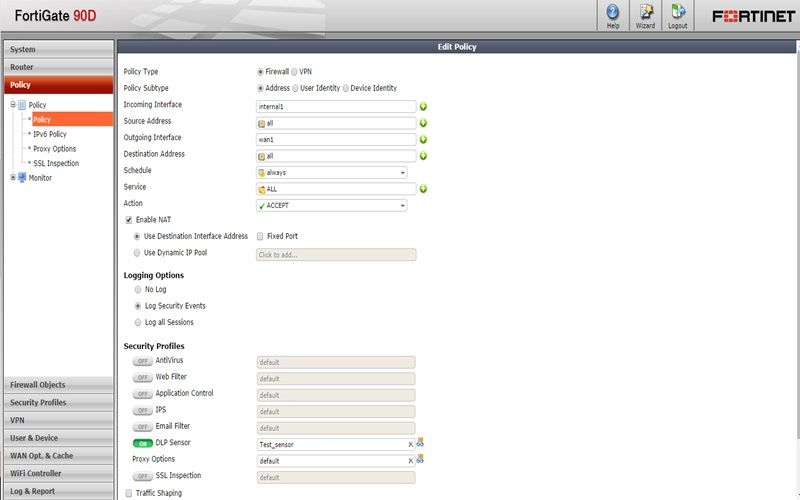Open IPv6 Policy in tree
Image resolution: width=800 pixels, height=500 pixels.
[50, 134]
